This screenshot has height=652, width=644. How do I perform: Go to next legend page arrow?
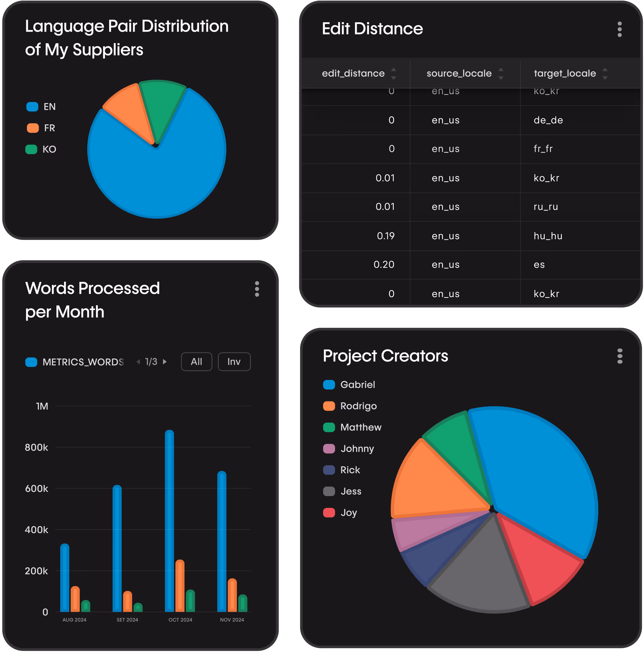[x=165, y=362]
